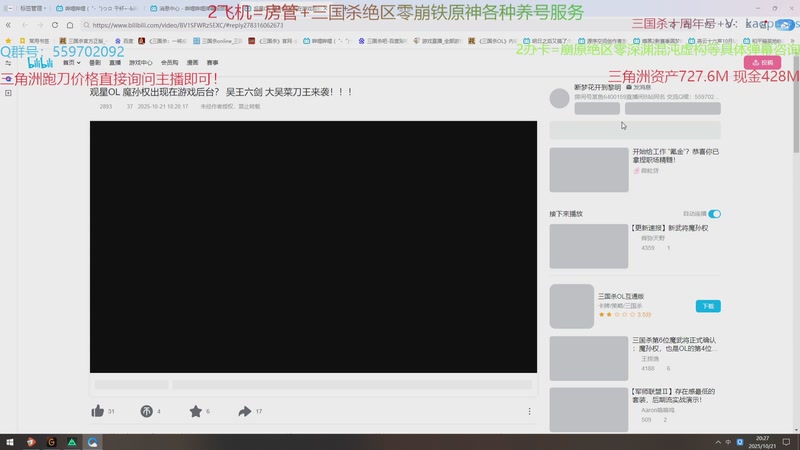Click the 三国杀OL互通版 game icon thumbnail
800x450 pixels.
point(571,306)
